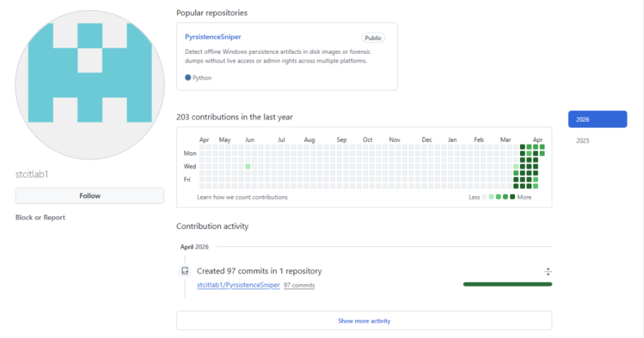This screenshot has height=338, width=644.
Task: Click the darkest green legend square next to More
Action: (x=512, y=197)
